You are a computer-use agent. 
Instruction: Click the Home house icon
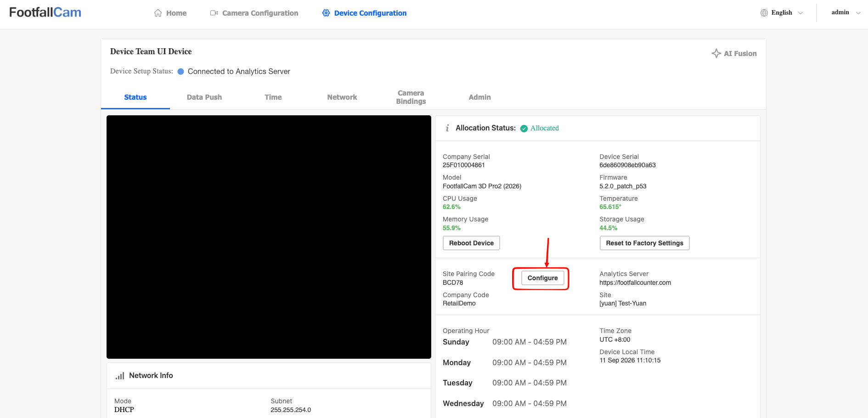point(158,13)
